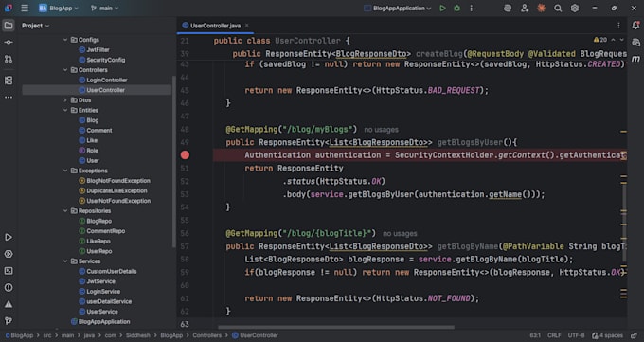Collapse the Controllers folder
Viewport: 644px width, 342px height.
[65, 70]
